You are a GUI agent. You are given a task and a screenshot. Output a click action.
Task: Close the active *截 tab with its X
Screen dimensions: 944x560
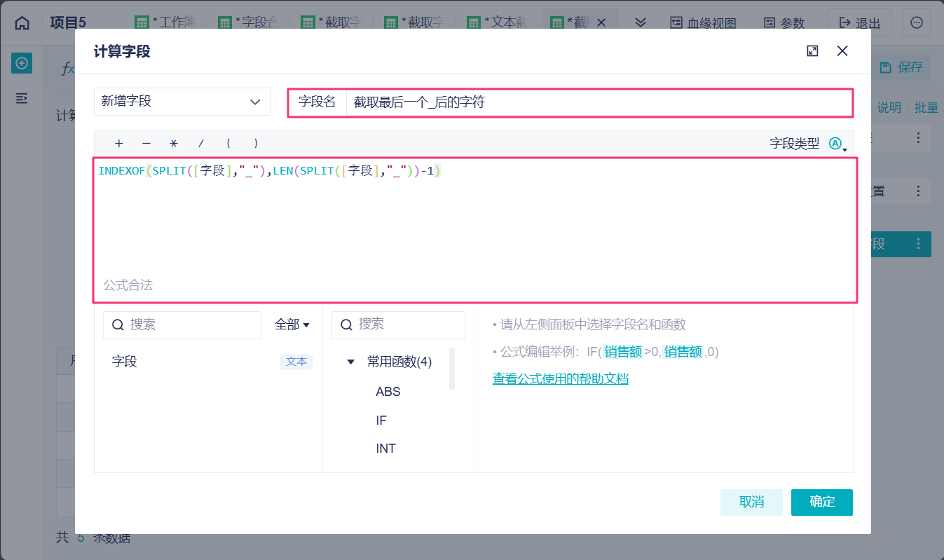click(x=601, y=22)
